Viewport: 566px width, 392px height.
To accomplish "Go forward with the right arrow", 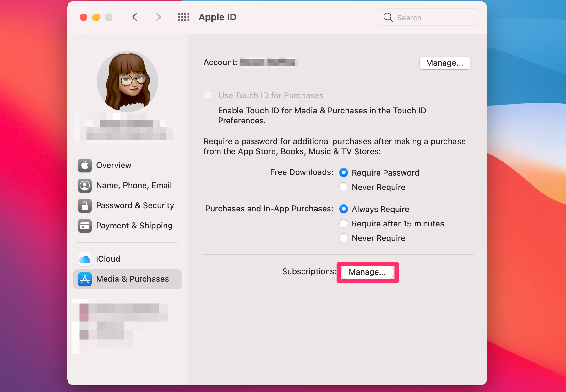I will [158, 17].
